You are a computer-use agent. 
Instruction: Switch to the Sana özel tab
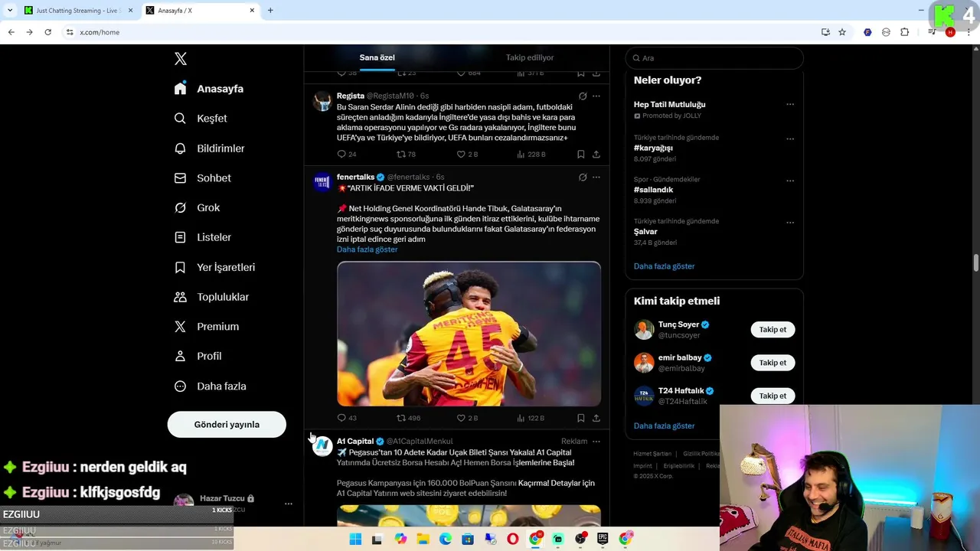(x=377, y=57)
